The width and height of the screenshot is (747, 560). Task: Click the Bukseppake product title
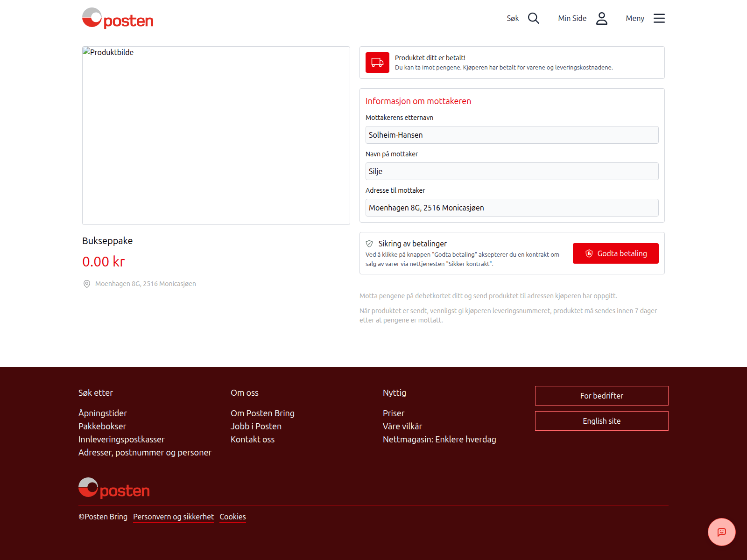[x=107, y=241]
